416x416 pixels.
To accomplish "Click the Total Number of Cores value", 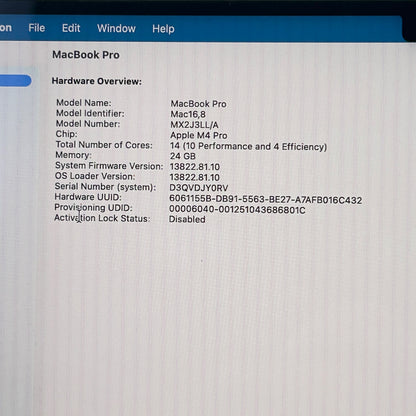I will tap(249, 146).
